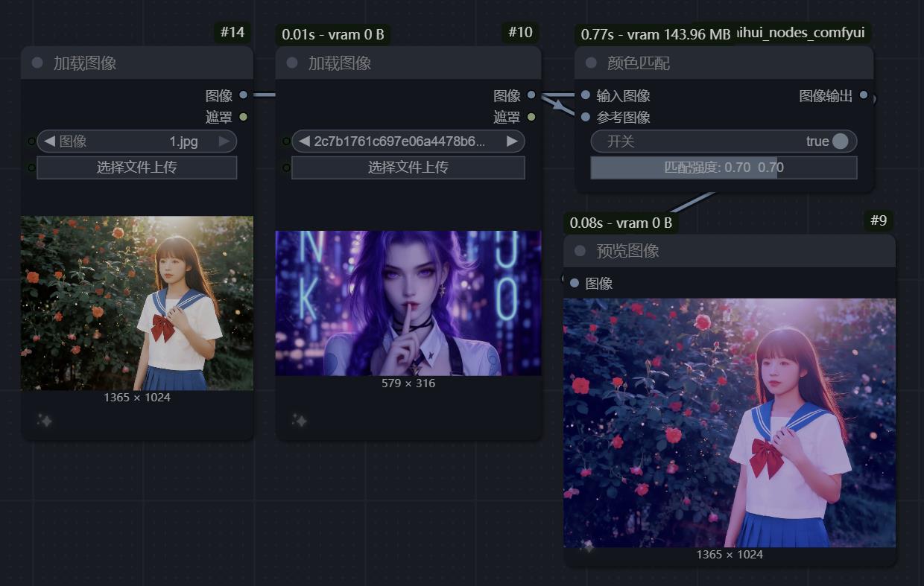This screenshot has width=924, height=586.
Task: Collapse the 预览图像 node via its title dot
Action: tap(580, 251)
